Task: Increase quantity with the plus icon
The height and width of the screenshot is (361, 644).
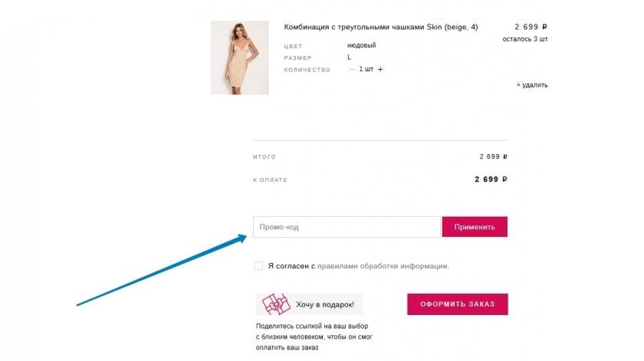Action: click(x=380, y=70)
